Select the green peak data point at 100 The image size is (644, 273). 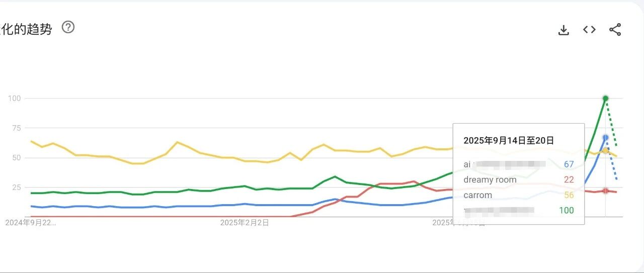pyautogui.click(x=605, y=98)
